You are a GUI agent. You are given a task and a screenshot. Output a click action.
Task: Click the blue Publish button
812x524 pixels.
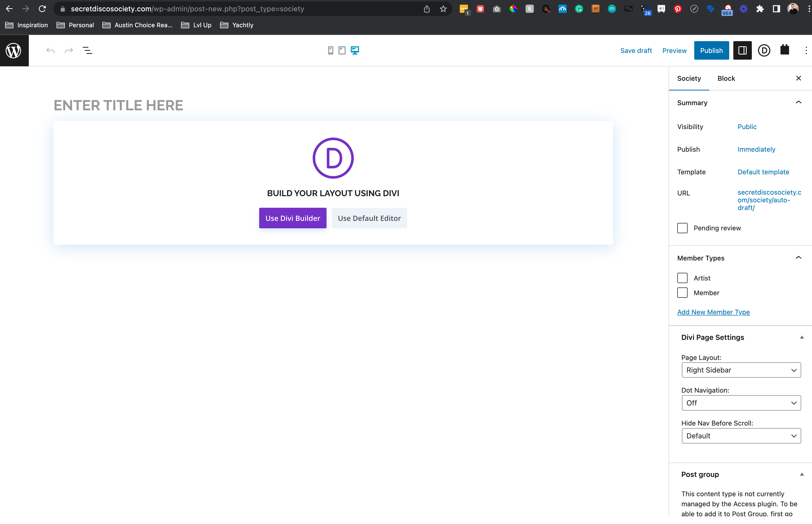[711, 51]
